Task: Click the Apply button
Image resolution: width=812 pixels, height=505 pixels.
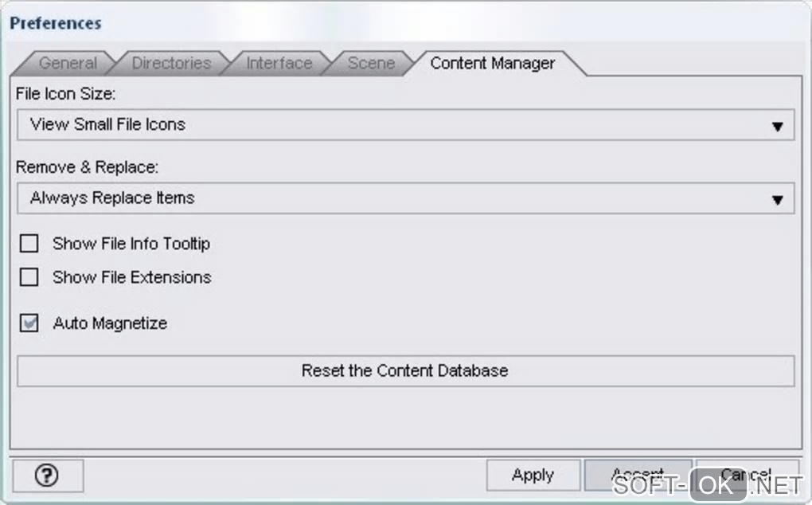Action: 533,476
